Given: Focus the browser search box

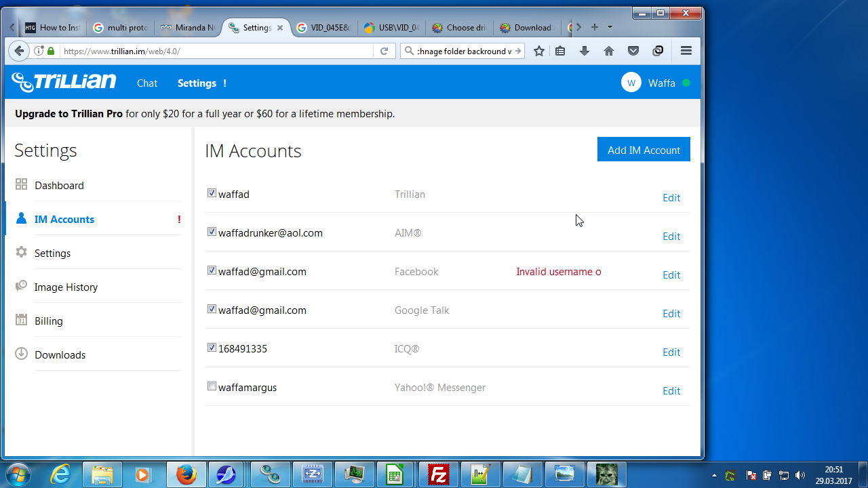Looking at the screenshot, I should coord(463,51).
